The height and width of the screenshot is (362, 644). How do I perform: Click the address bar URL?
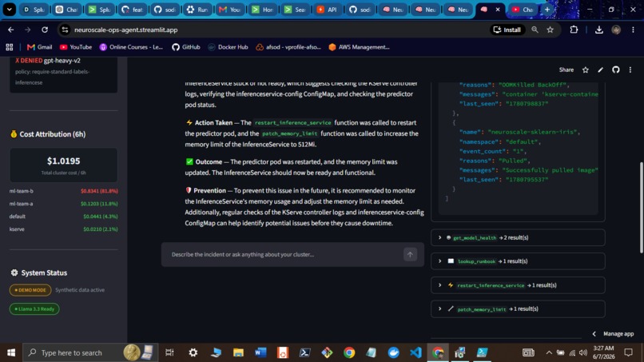pyautogui.click(x=125, y=30)
